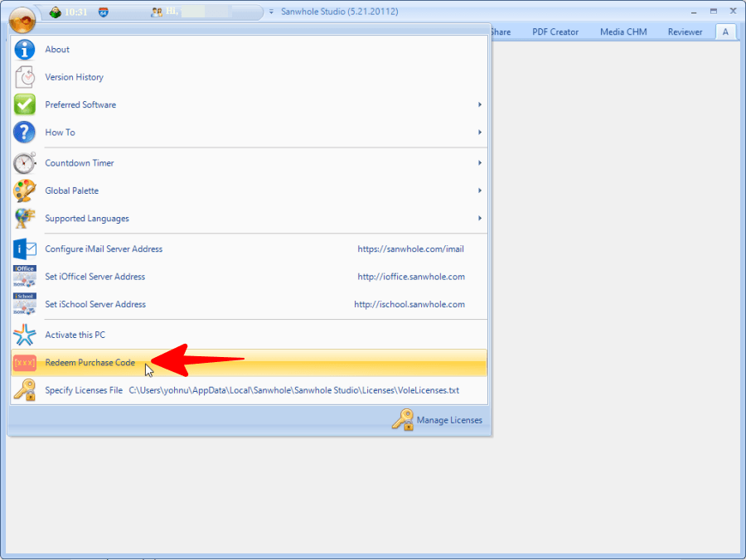Viewport: 746px width, 560px height.
Task: Maximize the Sanwhole Studio window
Action: (x=713, y=12)
